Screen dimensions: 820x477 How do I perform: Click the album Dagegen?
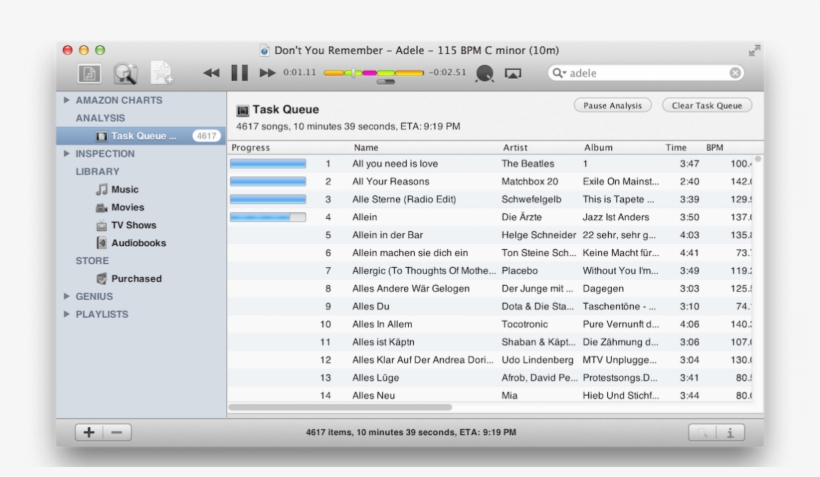click(603, 288)
